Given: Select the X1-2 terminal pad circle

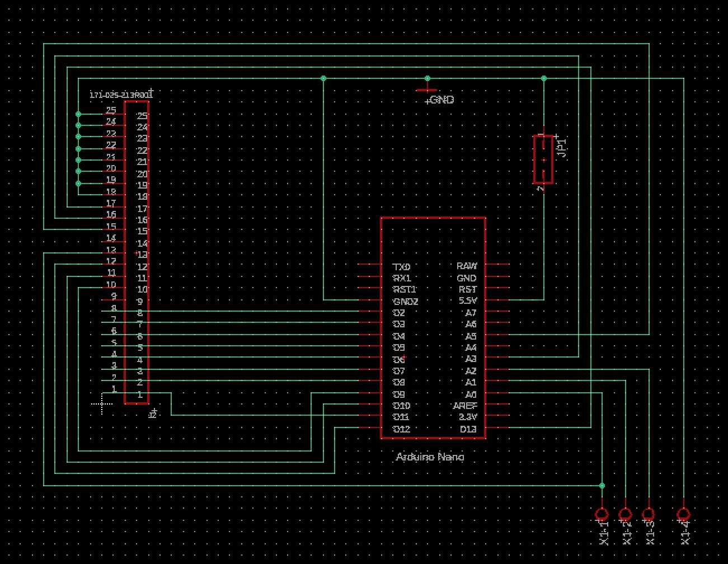Looking at the screenshot, I should pos(625,514).
